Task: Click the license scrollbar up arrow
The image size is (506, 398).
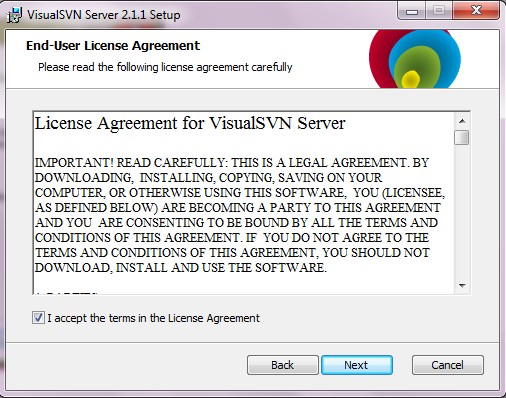Action: 462,121
